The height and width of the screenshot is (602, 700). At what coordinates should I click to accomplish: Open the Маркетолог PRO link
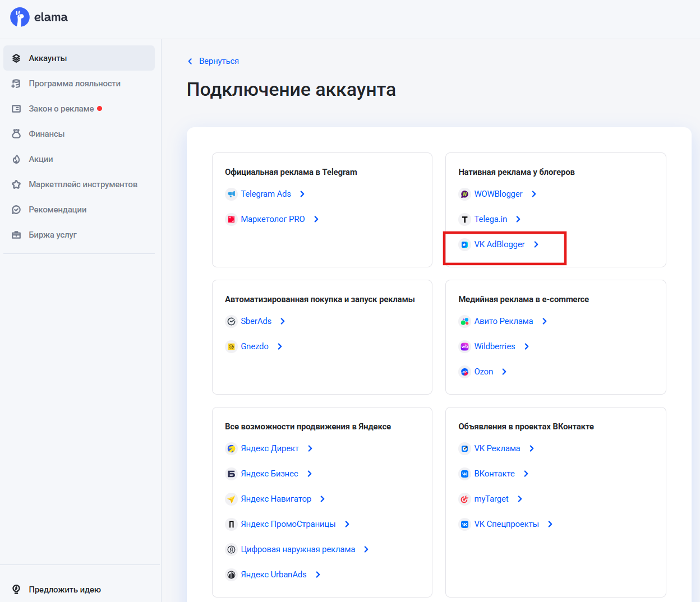273,219
